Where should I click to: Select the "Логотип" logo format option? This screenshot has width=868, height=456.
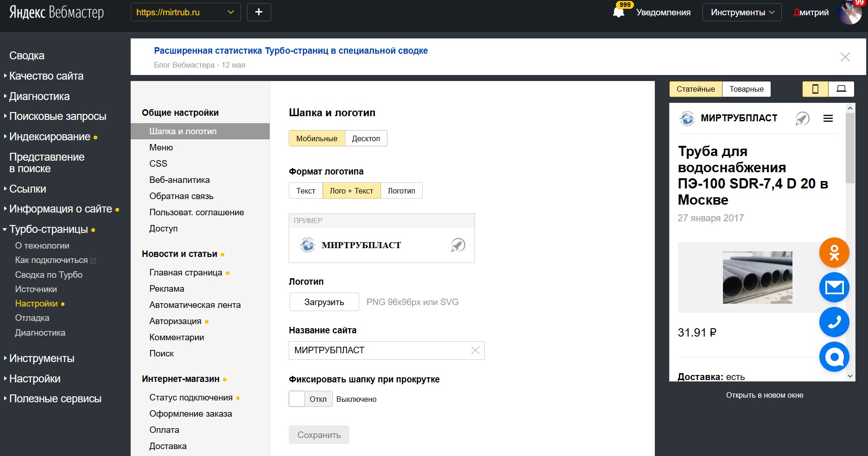[401, 191]
